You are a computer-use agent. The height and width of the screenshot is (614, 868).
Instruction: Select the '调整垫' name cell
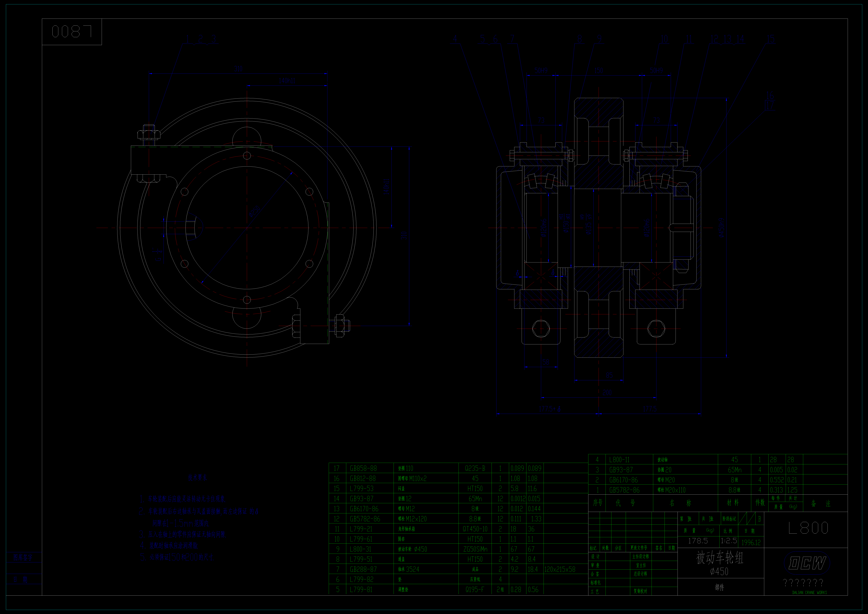click(x=403, y=589)
